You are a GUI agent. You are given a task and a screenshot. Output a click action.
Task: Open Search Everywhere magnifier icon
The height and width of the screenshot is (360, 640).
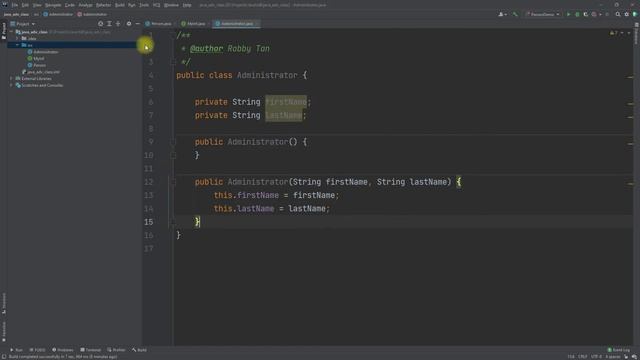(x=618, y=14)
